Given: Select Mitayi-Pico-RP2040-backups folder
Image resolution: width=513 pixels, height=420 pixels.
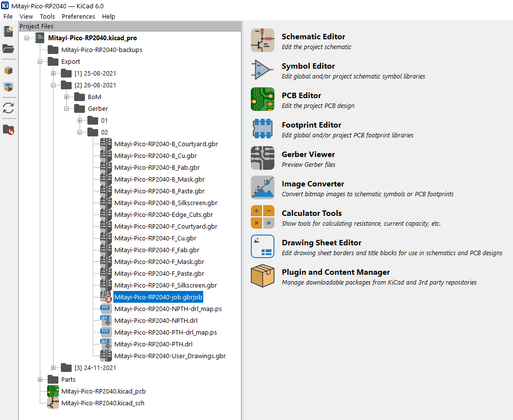Looking at the screenshot, I should pos(102,50).
